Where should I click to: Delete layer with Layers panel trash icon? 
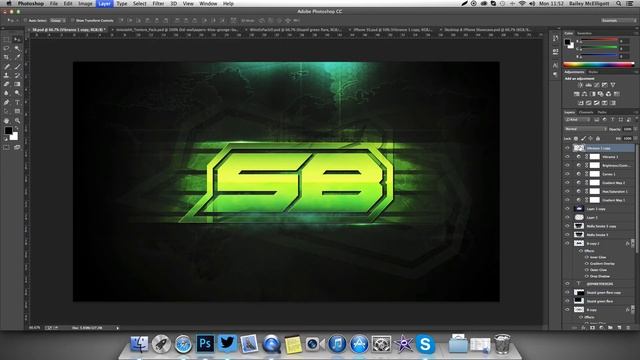point(628,327)
